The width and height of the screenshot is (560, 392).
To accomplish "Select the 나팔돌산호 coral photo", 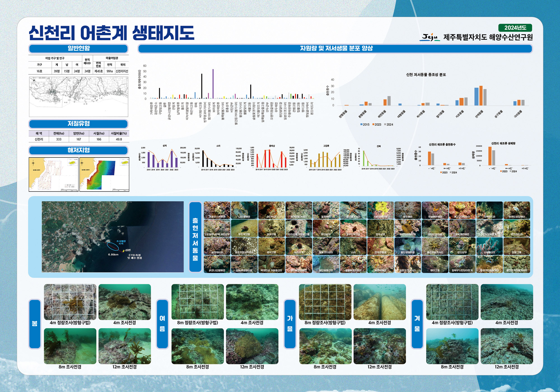I will [489, 246].
